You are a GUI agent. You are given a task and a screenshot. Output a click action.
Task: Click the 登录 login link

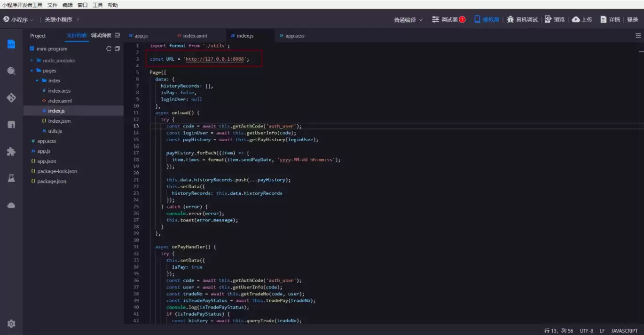632,20
